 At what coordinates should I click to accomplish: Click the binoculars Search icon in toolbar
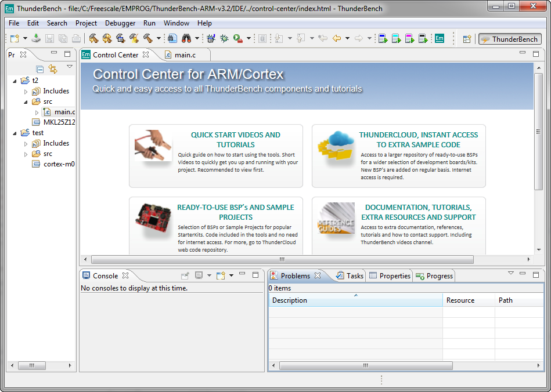(187, 39)
